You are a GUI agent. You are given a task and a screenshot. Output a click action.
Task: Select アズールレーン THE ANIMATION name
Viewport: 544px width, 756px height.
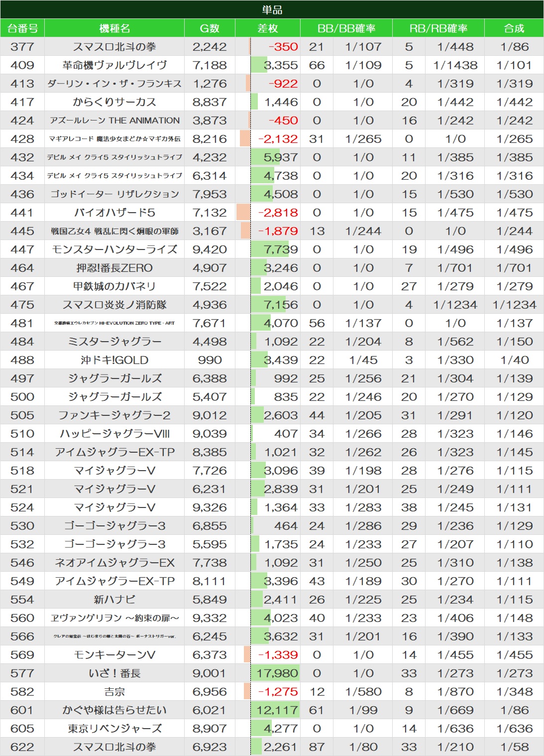114,121
